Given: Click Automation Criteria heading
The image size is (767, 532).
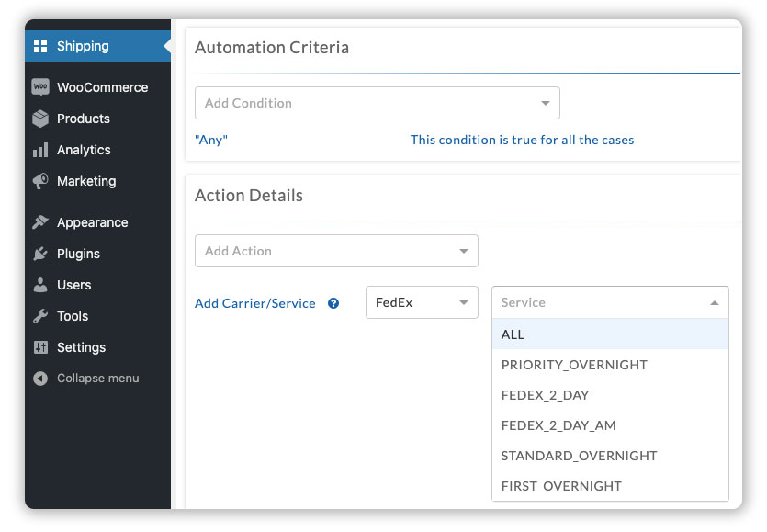Looking at the screenshot, I should (x=272, y=48).
